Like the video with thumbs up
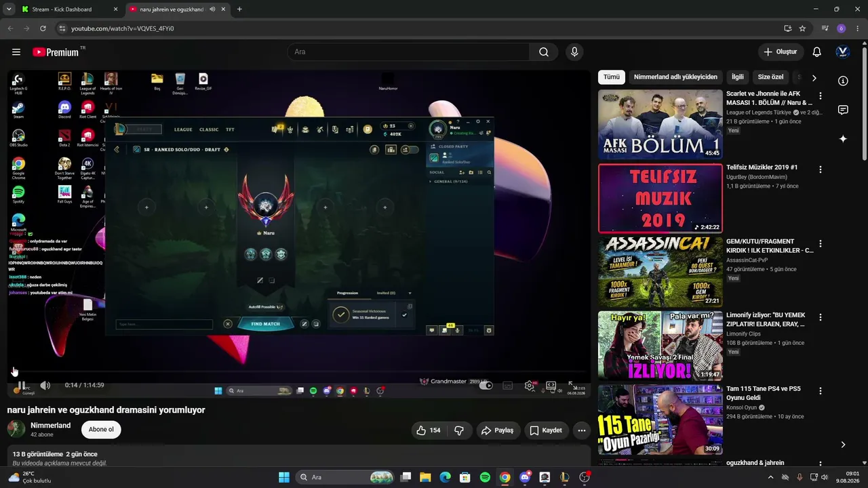Screen dimensions: 868x488 (429, 430)
